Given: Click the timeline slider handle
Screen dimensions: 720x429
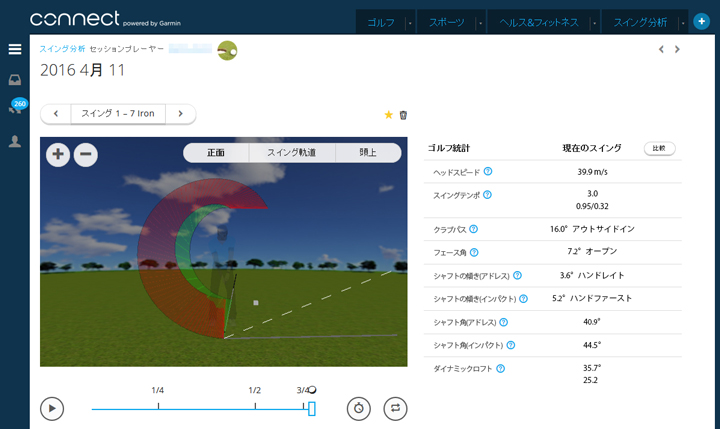Looking at the screenshot, I should (x=311, y=408).
